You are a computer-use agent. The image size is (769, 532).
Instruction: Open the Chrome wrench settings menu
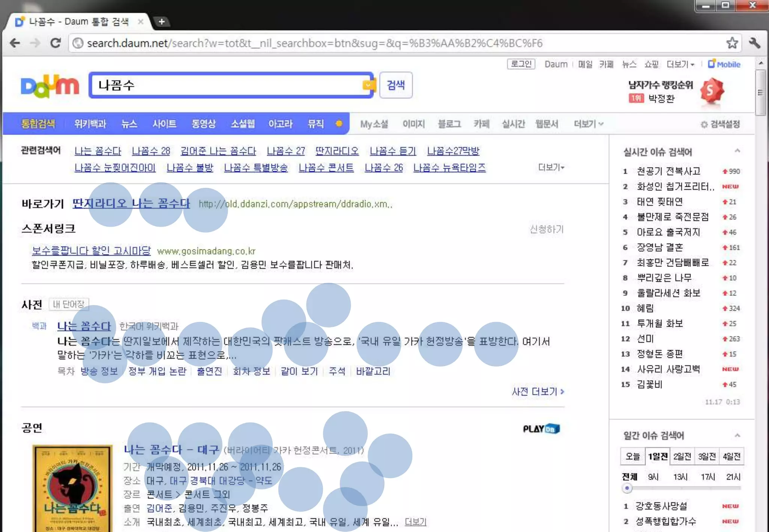[754, 43]
